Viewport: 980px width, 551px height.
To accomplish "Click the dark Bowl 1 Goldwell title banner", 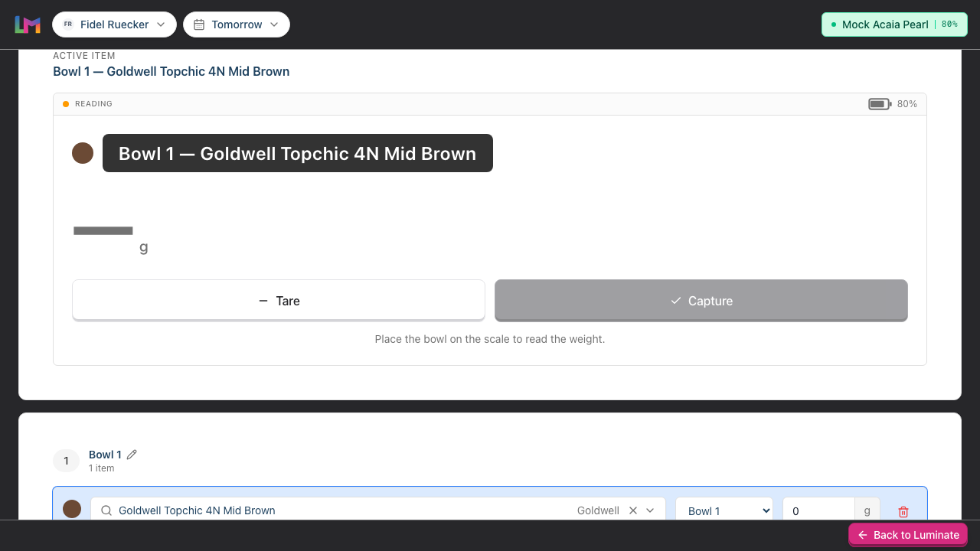I will pyautogui.click(x=298, y=153).
